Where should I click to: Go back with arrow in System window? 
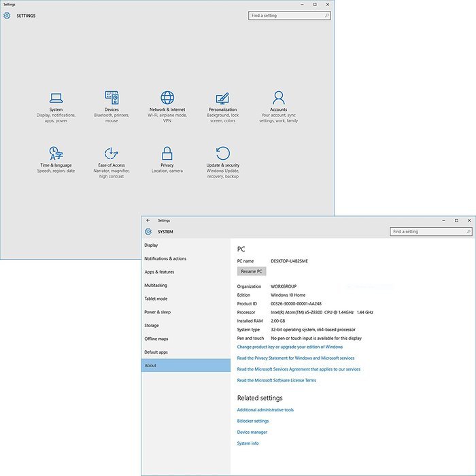click(148, 220)
